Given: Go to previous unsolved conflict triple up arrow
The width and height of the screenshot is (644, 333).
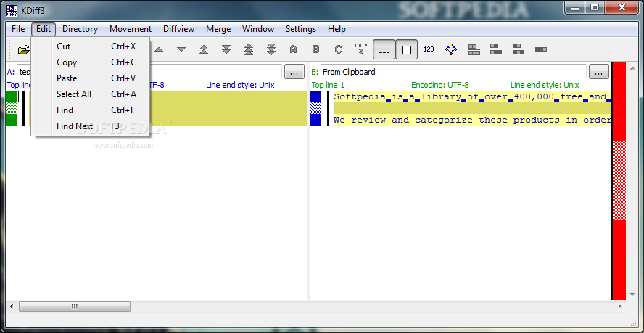Looking at the screenshot, I should [x=249, y=50].
